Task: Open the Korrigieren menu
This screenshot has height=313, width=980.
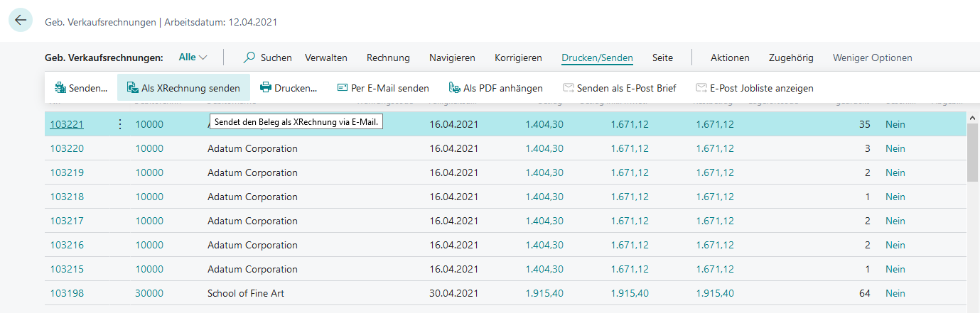Action: pyautogui.click(x=518, y=57)
